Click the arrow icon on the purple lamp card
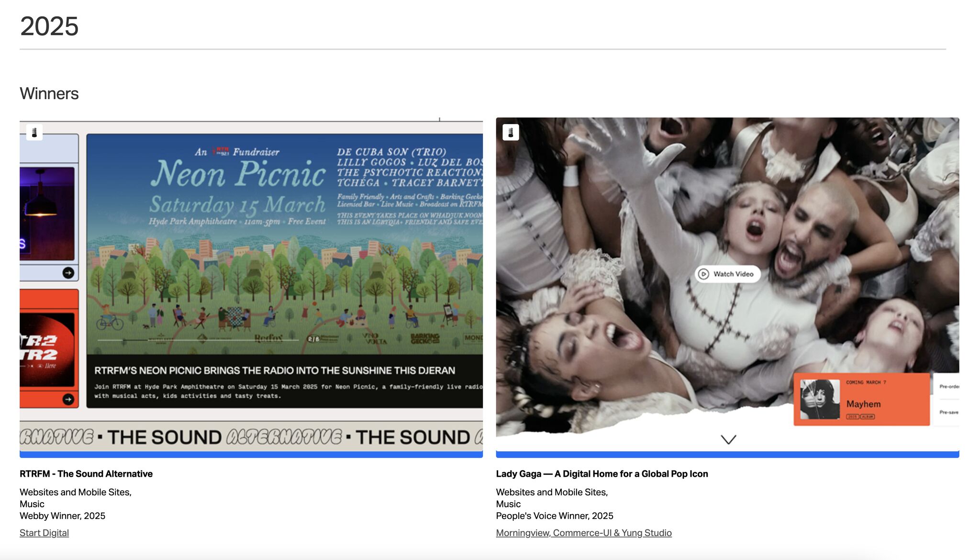The width and height of the screenshot is (980, 560). (68, 273)
